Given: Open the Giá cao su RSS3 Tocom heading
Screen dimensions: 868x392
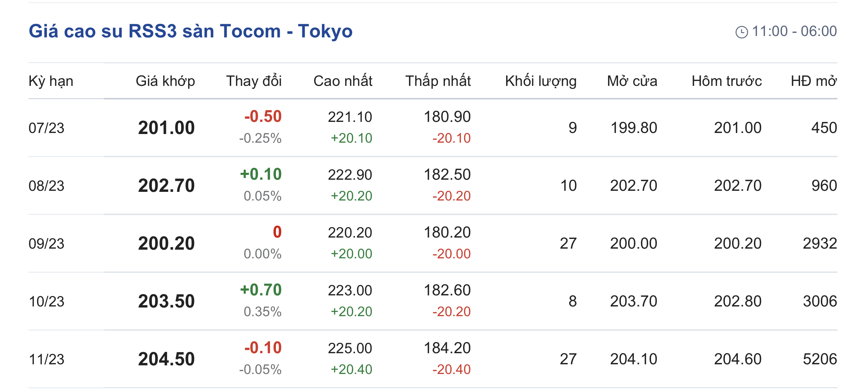Looking at the screenshot, I should point(190,31).
